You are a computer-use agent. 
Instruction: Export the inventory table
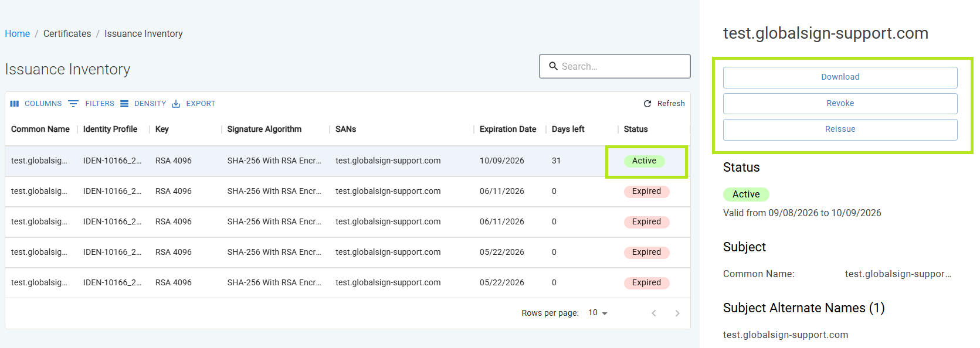pos(194,104)
